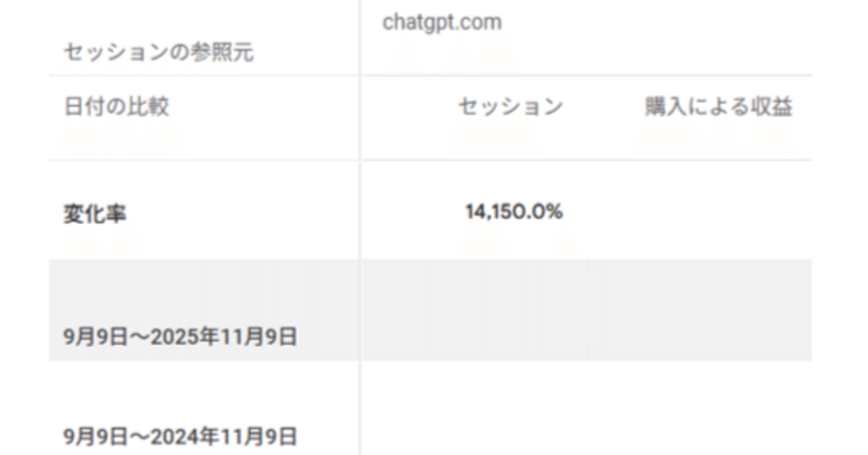Viewport: 868px width, 455px height.
Task: Click the vertical divider right of 日付の比較
Action: click(x=360, y=118)
